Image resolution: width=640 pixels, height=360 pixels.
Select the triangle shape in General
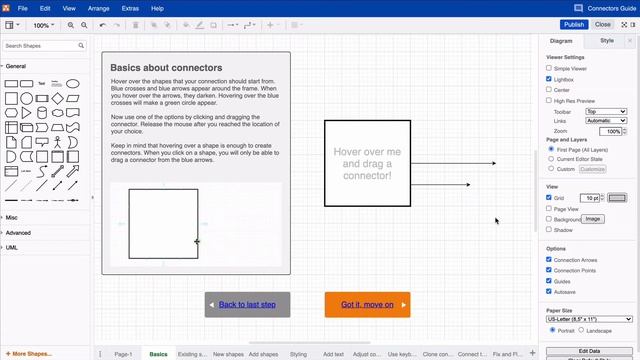(x=26, y=113)
